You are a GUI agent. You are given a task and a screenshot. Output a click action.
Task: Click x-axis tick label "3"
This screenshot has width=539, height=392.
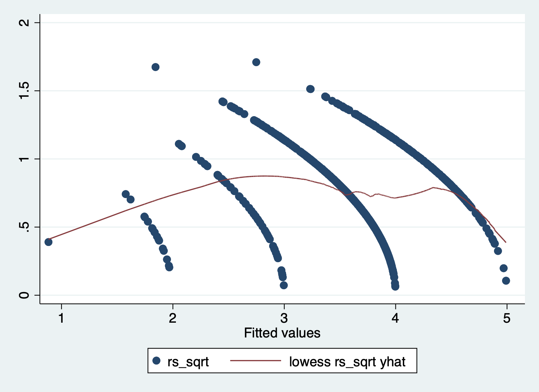pyautogui.click(x=284, y=318)
